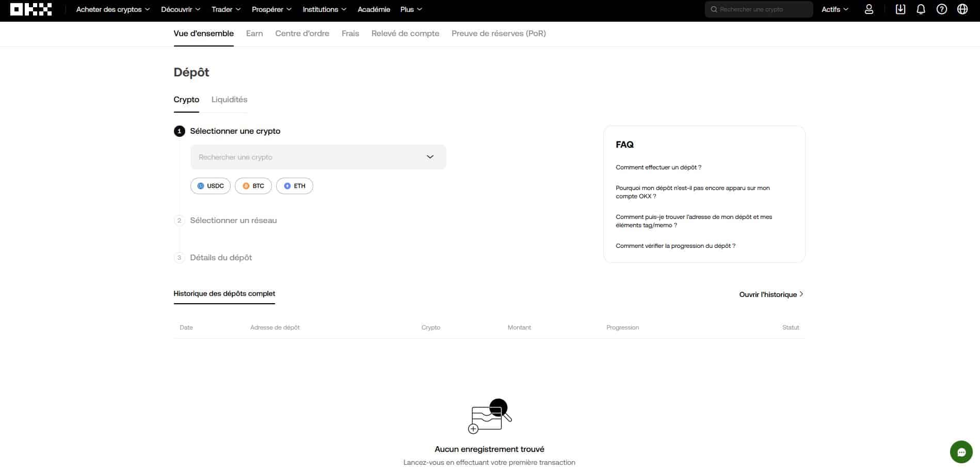Select the ETH quick chip
The image size is (980, 470).
(295, 186)
